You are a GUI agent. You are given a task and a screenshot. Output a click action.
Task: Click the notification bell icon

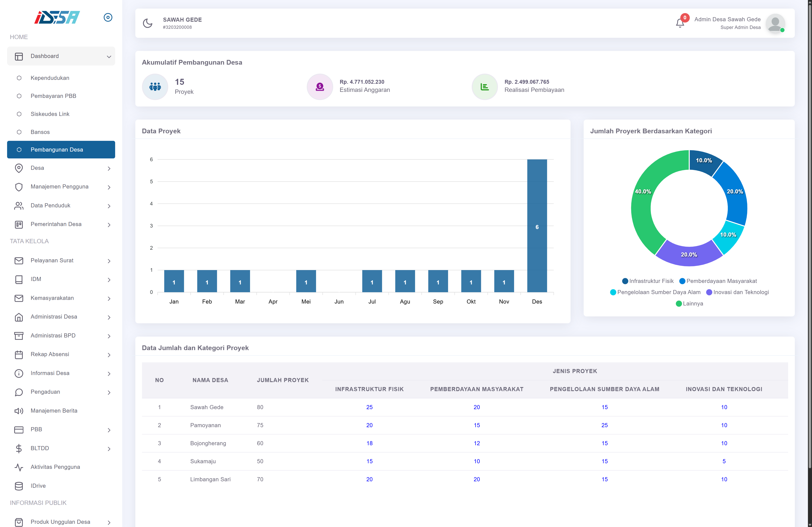680,23
